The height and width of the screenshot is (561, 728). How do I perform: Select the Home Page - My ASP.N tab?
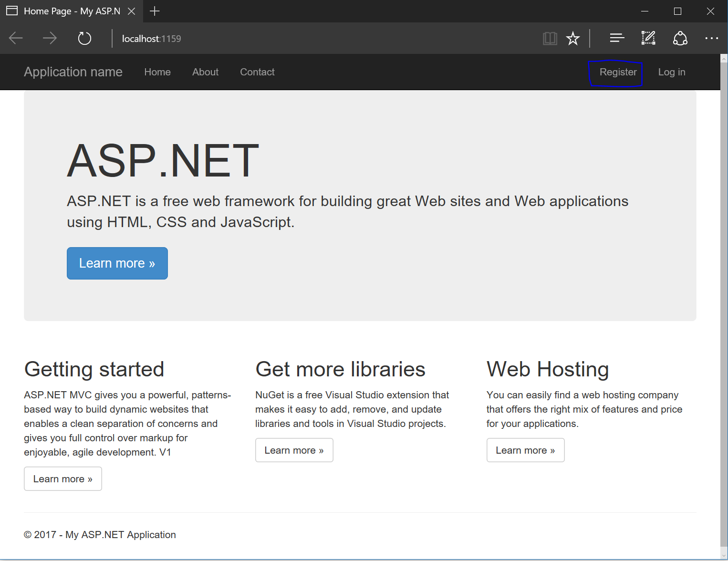(x=72, y=11)
